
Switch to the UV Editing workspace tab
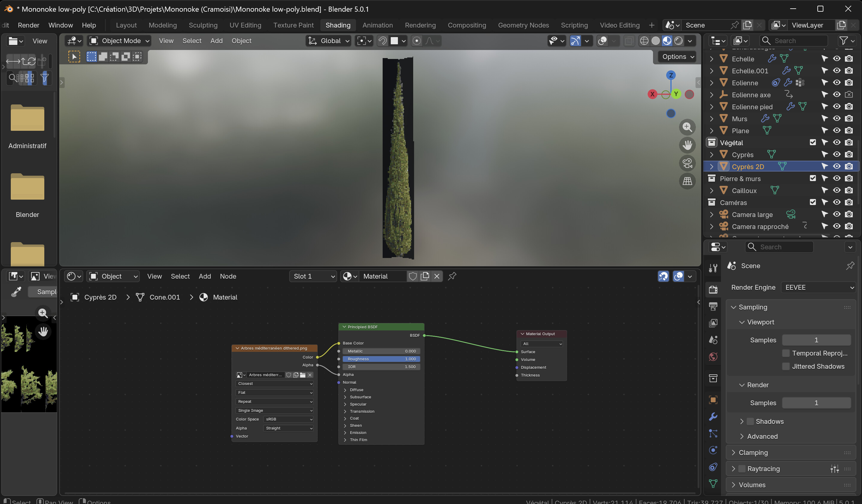[245, 25]
